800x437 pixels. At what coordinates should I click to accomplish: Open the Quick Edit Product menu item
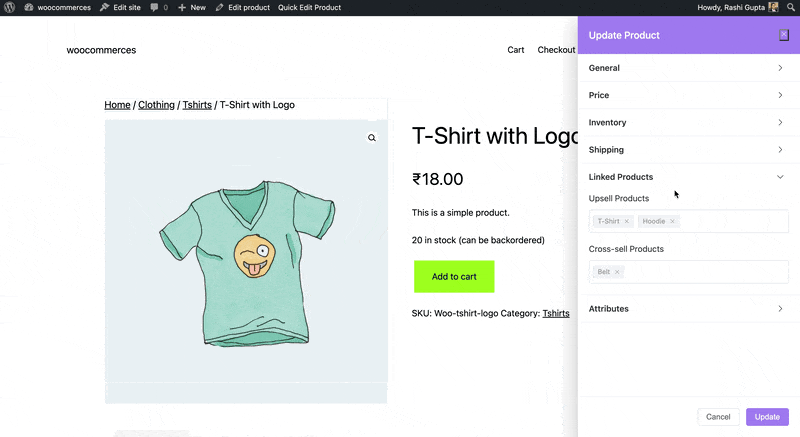coord(309,7)
